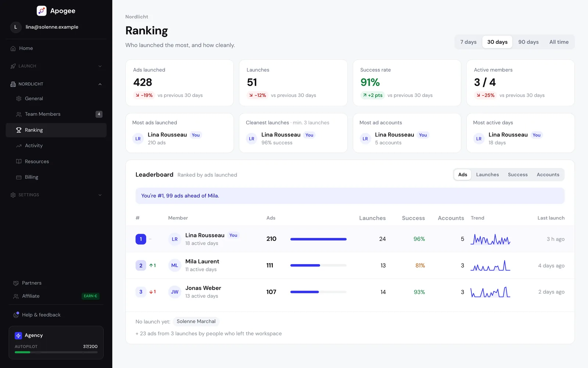Viewport: 588px width, 368px height.
Task: Collapse the Nordlicht section chevron
Action: (100, 84)
